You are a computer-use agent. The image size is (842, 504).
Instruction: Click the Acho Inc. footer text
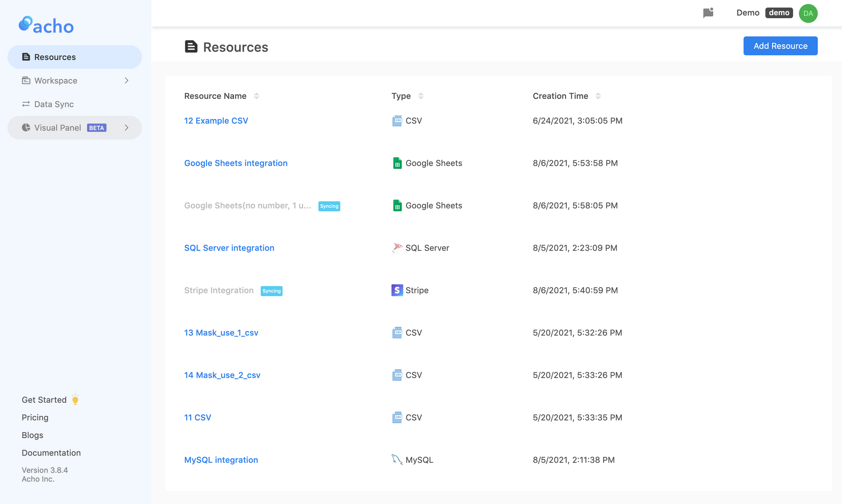[38, 479]
